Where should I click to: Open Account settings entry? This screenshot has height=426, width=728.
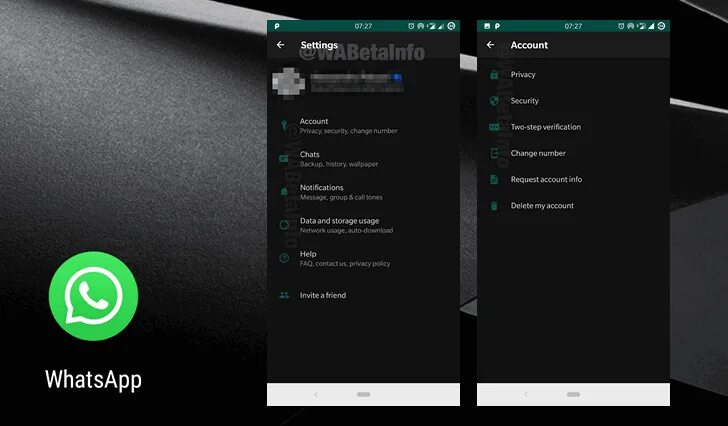[363, 126]
